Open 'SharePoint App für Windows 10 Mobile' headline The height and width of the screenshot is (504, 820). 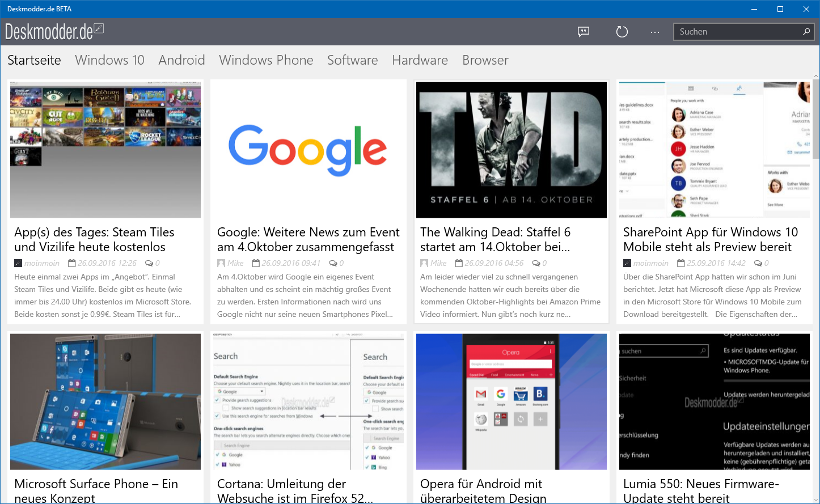(x=711, y=239)
